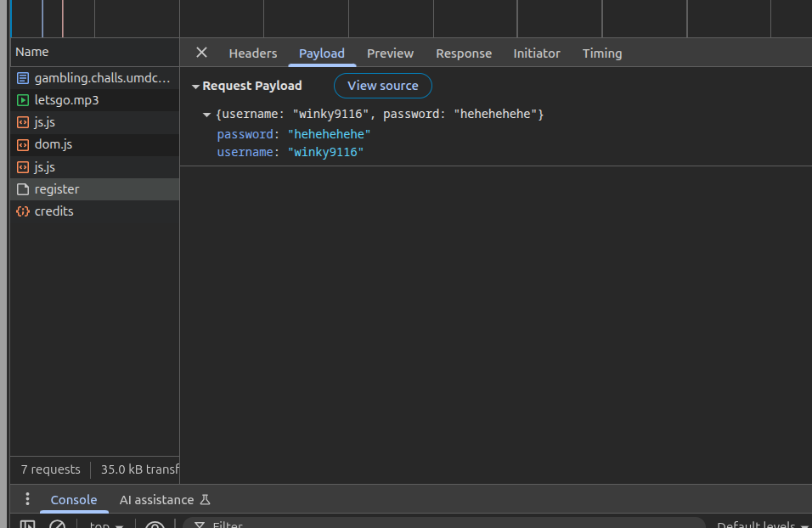Viewport: 812px width, 528px height.
Task: Open the Preview tab
Action: (390, 53)
